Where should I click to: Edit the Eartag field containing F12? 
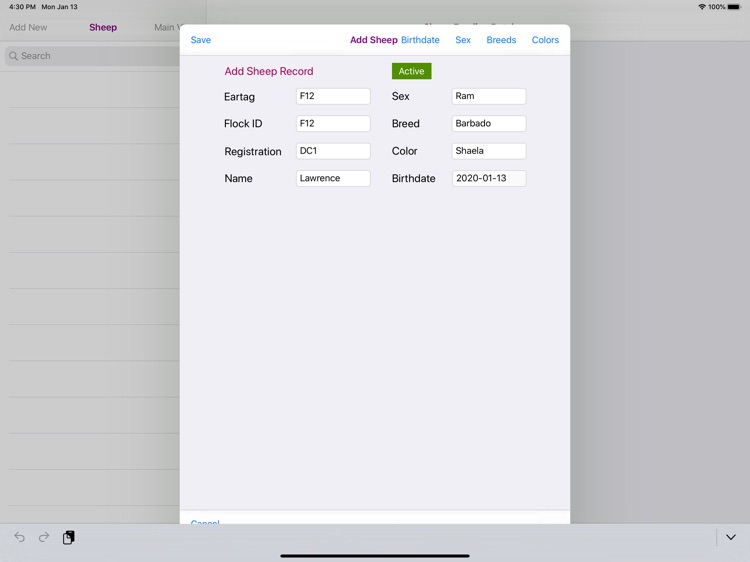tap(333, 96)
